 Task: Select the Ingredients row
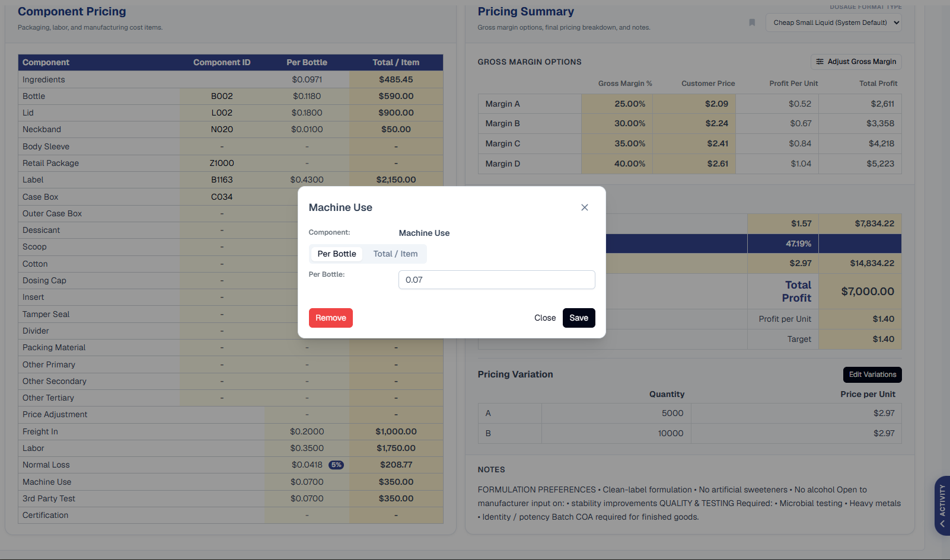(x=231, y=79)
